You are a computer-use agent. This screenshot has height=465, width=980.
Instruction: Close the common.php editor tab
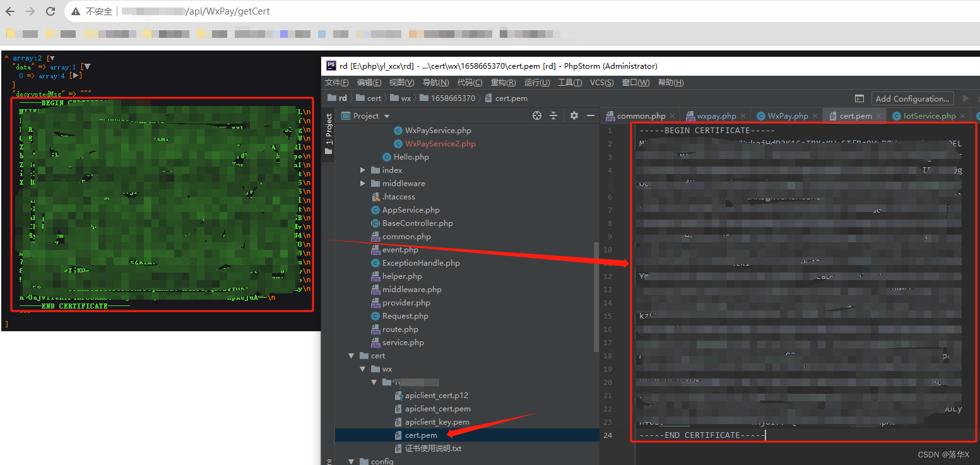(672, 116)
